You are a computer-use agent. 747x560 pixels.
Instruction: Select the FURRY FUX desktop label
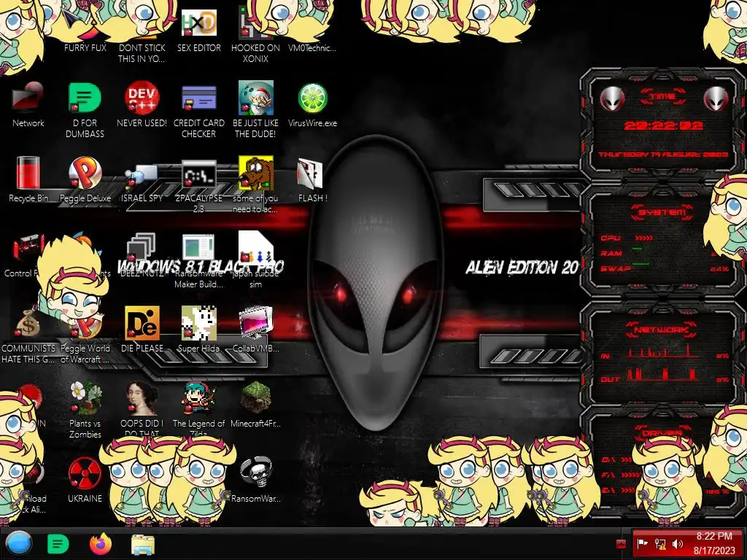(x=85, y=48)
